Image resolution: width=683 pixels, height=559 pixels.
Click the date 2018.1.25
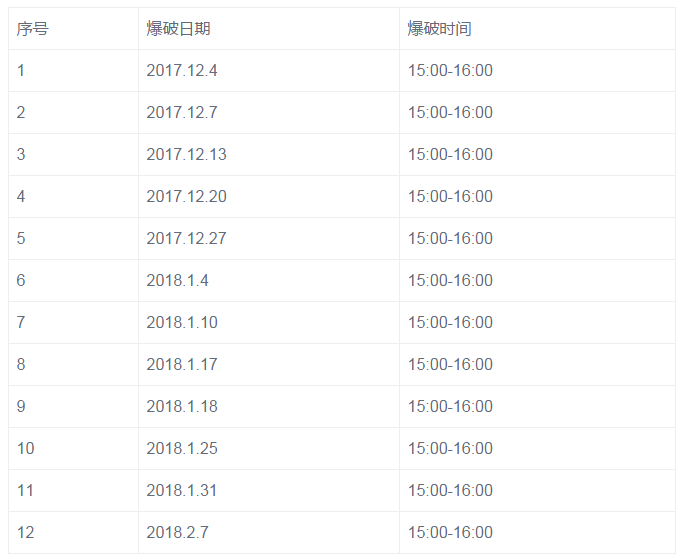point(182,449)
